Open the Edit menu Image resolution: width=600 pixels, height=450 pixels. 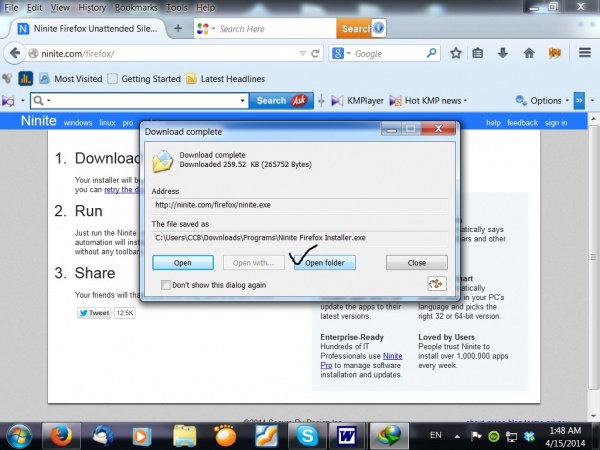click(34, 7)
